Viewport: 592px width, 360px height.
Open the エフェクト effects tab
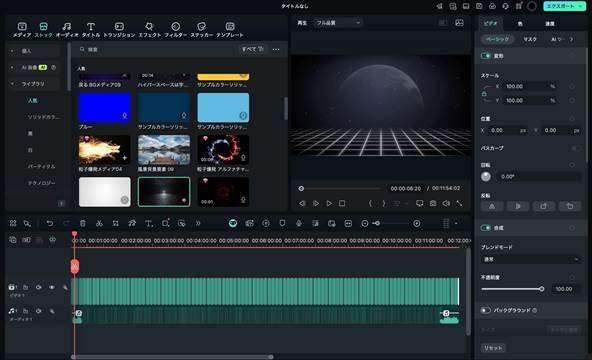pos(150,29)
